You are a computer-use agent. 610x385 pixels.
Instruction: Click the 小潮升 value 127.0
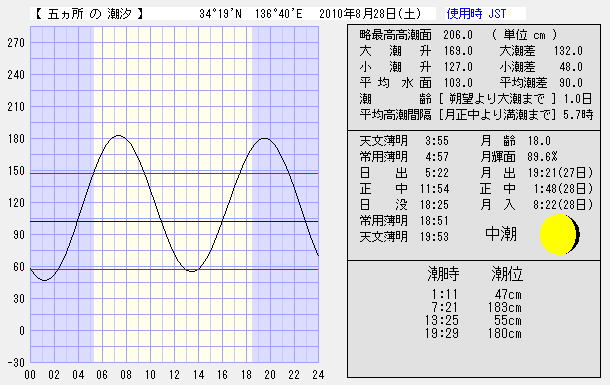(x=458, y=67)
